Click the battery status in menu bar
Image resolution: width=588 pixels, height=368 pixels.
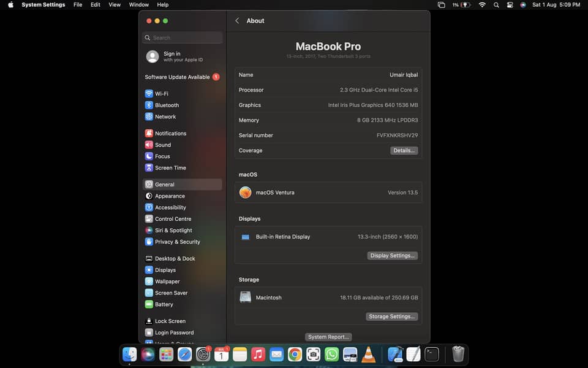461,5
